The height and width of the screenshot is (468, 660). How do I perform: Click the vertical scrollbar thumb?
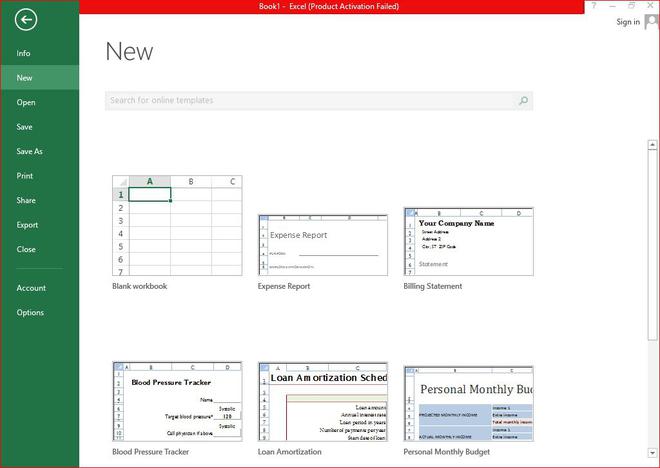pos(652,245)
